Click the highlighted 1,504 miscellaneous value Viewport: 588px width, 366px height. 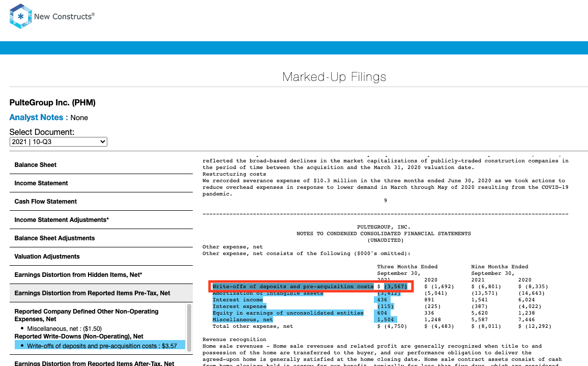[386, 320]
